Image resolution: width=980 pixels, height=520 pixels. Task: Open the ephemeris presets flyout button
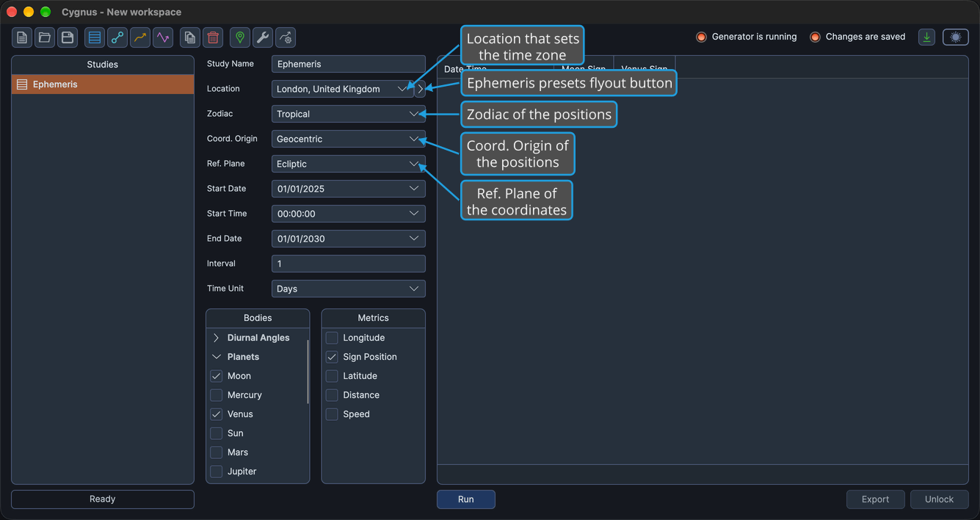click(x=421, y=89)
